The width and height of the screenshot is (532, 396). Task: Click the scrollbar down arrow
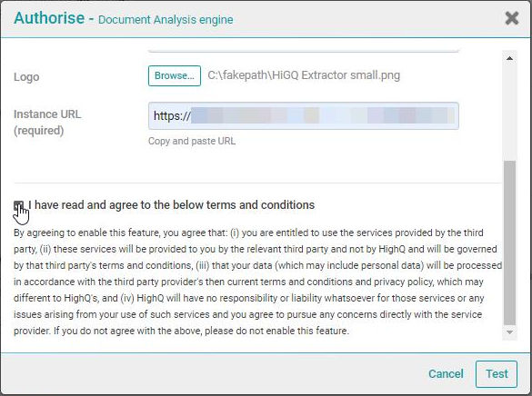509,332
